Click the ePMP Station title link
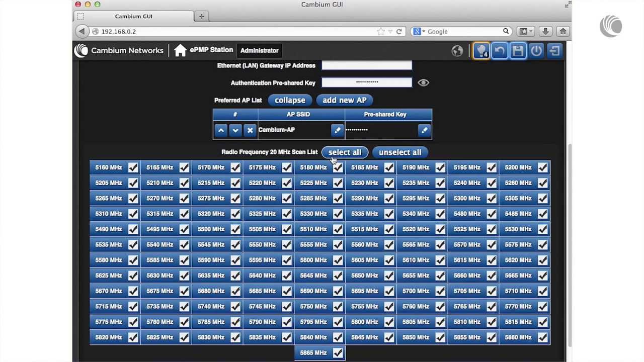This screenshot has height=362, width=644. point(211,50)
